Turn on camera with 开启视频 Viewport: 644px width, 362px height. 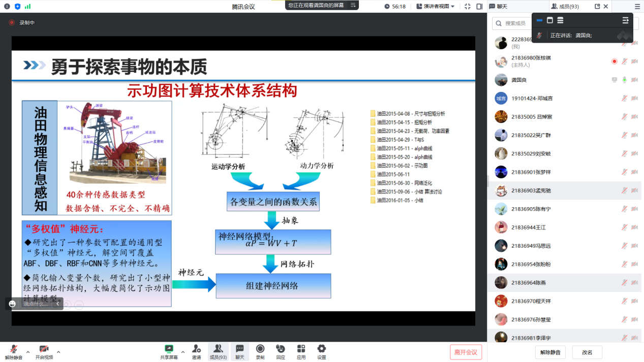click(x=44, y=351)
